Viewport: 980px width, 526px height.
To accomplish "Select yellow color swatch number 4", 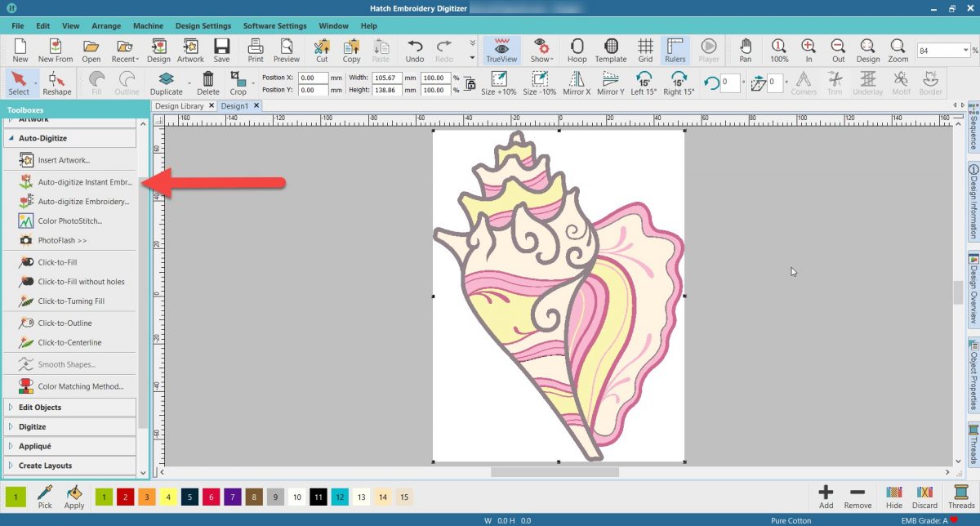I will (166, 497).
